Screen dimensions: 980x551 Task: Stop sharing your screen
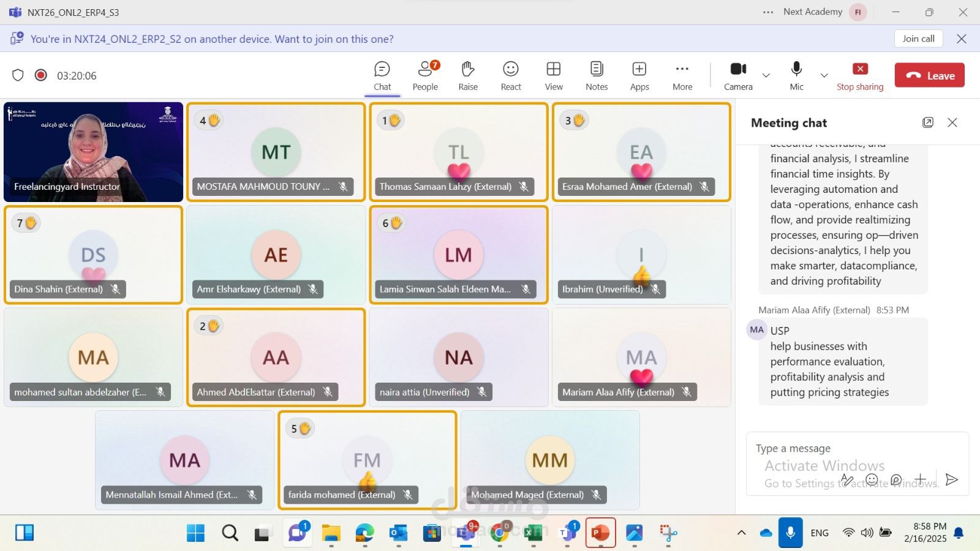pos(860,76)
